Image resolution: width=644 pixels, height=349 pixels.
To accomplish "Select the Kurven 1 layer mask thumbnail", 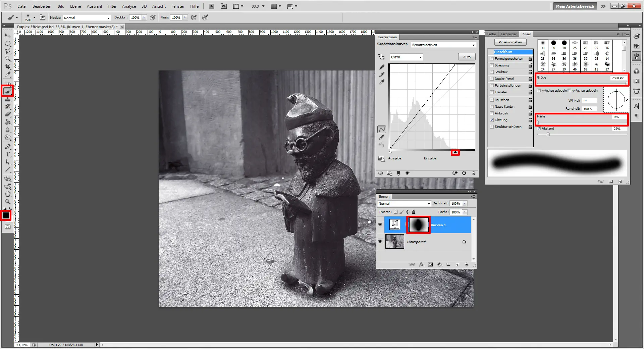I will [x=418, y=225].
